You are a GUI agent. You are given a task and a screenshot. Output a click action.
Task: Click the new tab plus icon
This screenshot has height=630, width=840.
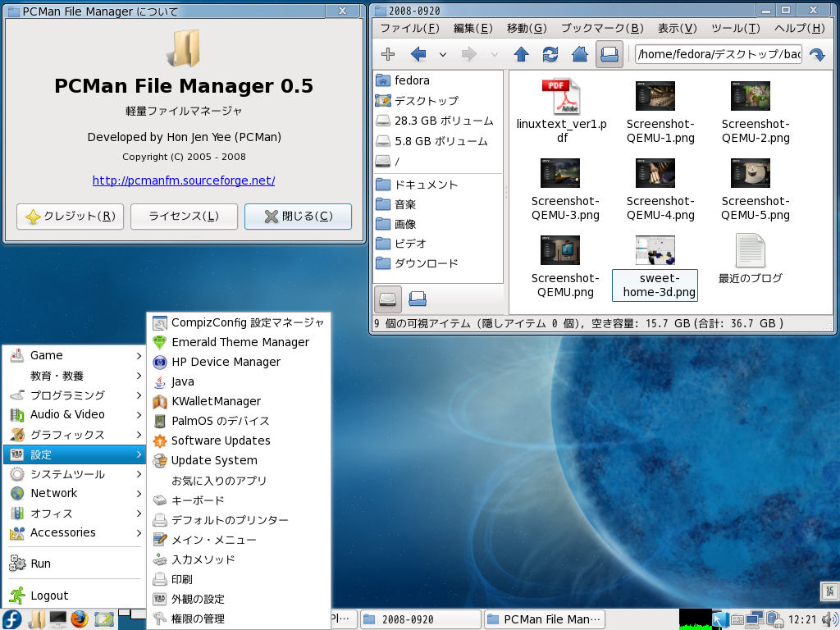click(x=388, y=54)
